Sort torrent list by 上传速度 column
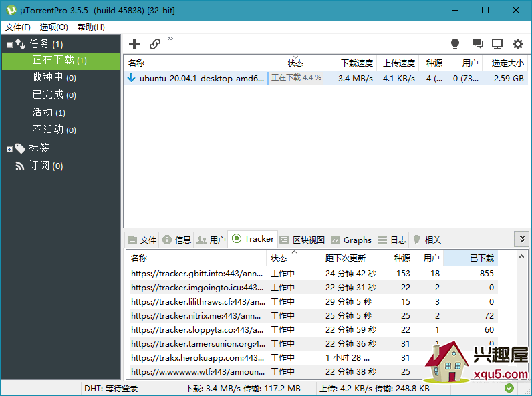The height and width of the screenshot is (396, 532). [x=398, y=63]
